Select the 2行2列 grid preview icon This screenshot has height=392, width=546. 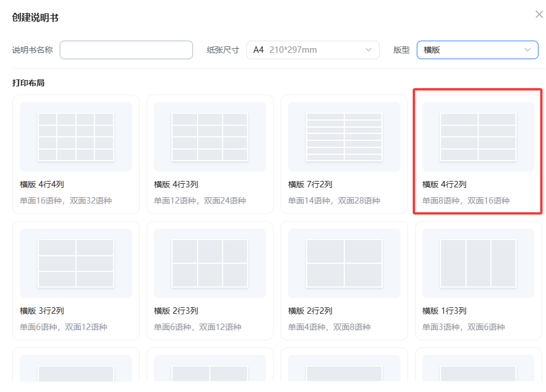[344, 263]
